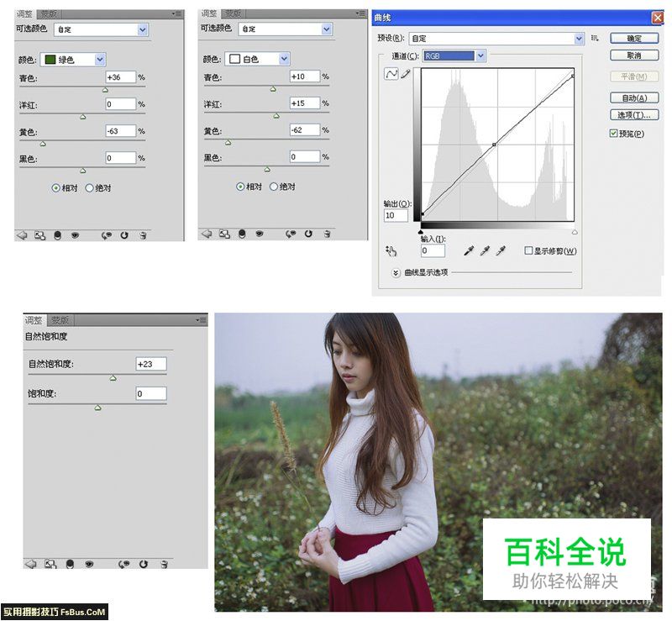672x621 pixels.
Task: Pick the black point eyedropper in Curves
Action: click(470, 250)
